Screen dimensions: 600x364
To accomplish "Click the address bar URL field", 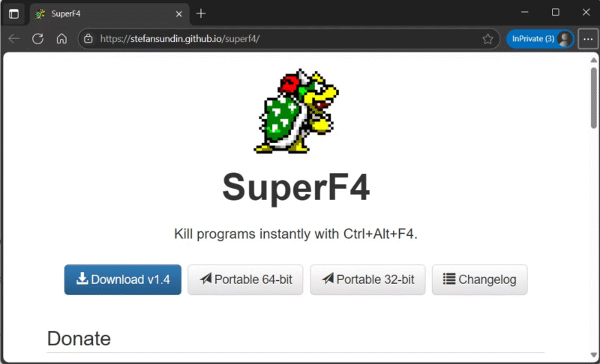I will click(x=285, y=39).
